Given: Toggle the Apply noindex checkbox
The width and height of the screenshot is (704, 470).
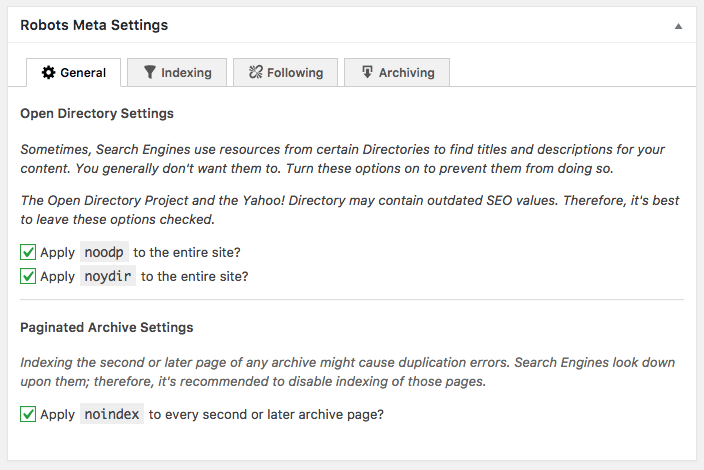Looking at the screenshot, I should click(x=28, y=414).
